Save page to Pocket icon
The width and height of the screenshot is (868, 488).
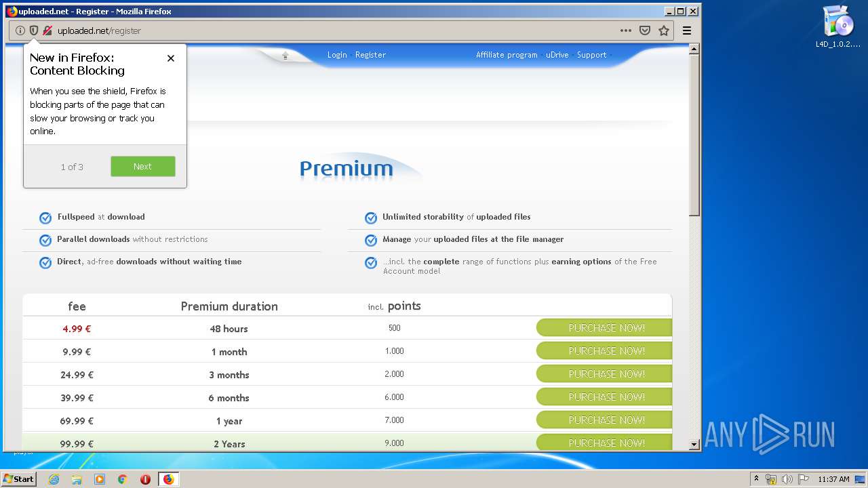(x=645, y=30)
